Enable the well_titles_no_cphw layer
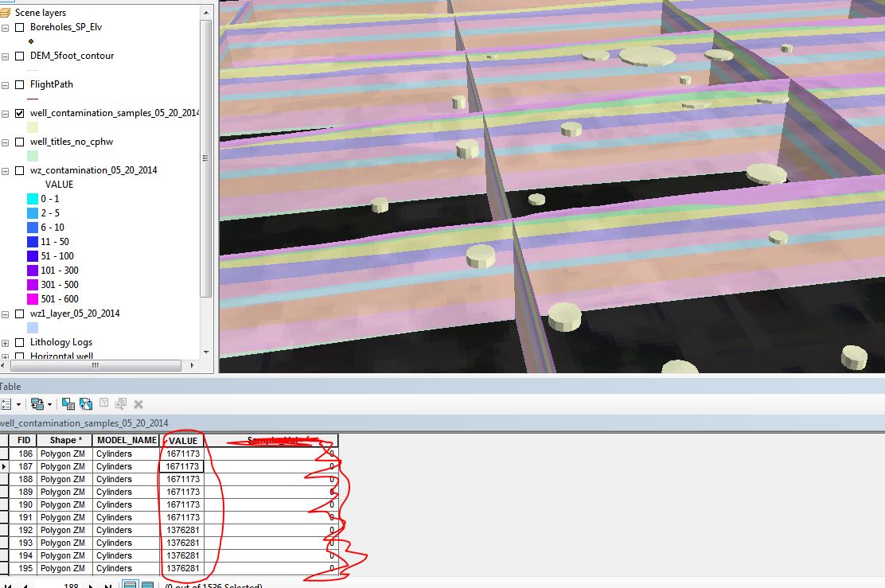Screen dimensions: 885x588 [20, 142]
